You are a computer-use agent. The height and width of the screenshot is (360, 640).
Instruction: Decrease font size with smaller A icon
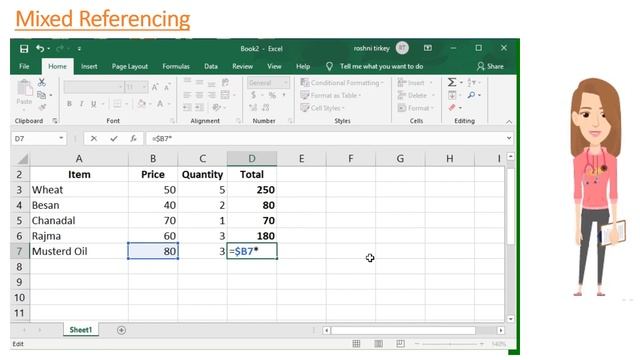pos(167,87)
